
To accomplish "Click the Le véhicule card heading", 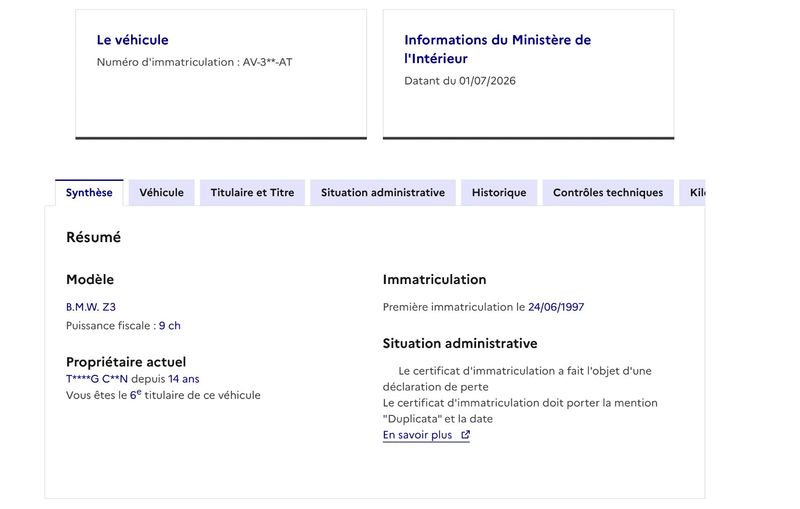I will click(133, 40).
